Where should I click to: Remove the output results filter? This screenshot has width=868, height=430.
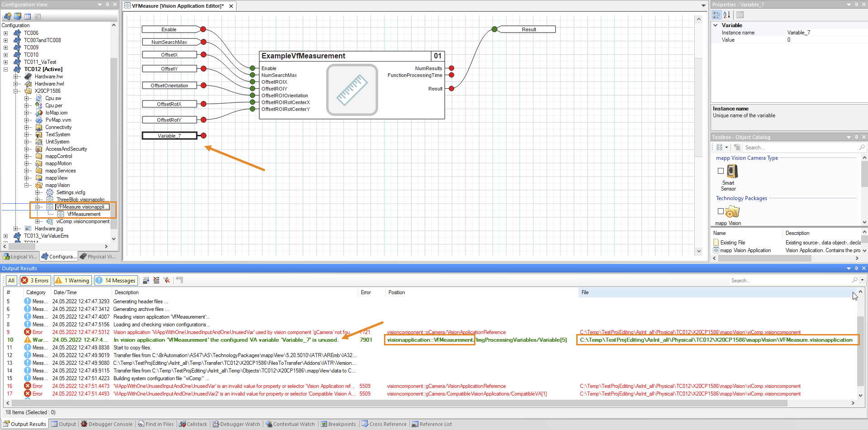(x=167, y=280)
